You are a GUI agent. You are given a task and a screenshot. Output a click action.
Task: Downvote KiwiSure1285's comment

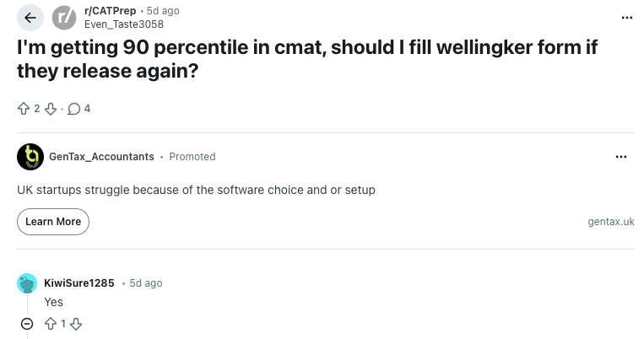pyautogui.click(x=76, y=324)
